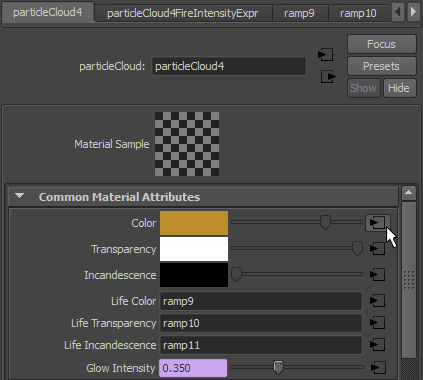This screenshot has height=380, width=423.
Task: Click the vertical scrollbar thumb of attributes panel
Action: [409, 279]
